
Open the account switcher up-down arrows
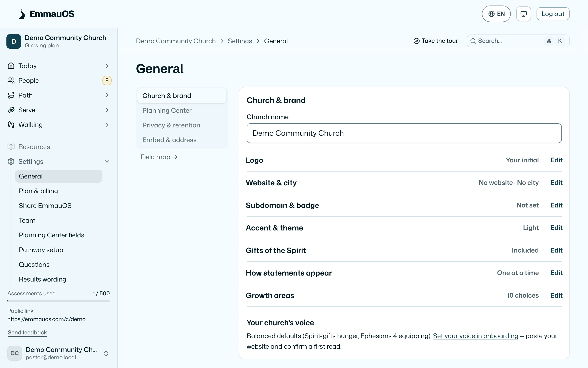pyautogui.click(x=106, y=353)
